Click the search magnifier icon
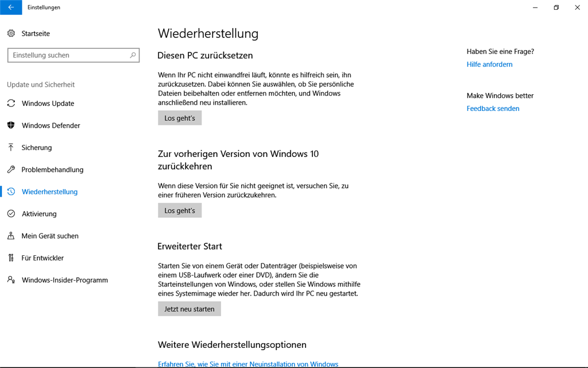The height and width of the screenshot is (368, 588). 133,55
